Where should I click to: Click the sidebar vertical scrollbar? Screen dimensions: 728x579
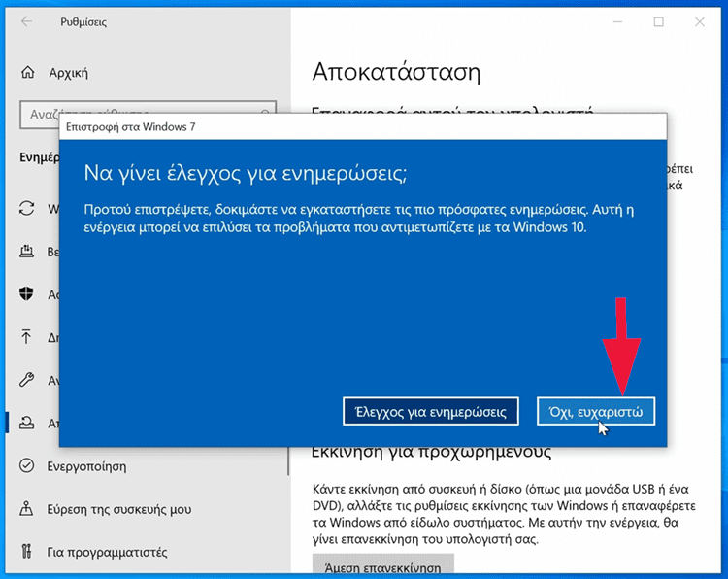(x=288, y=460)
